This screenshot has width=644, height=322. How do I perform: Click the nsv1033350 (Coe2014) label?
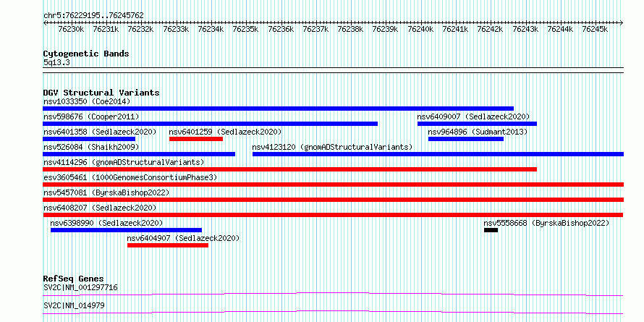[x=87, y=101]
